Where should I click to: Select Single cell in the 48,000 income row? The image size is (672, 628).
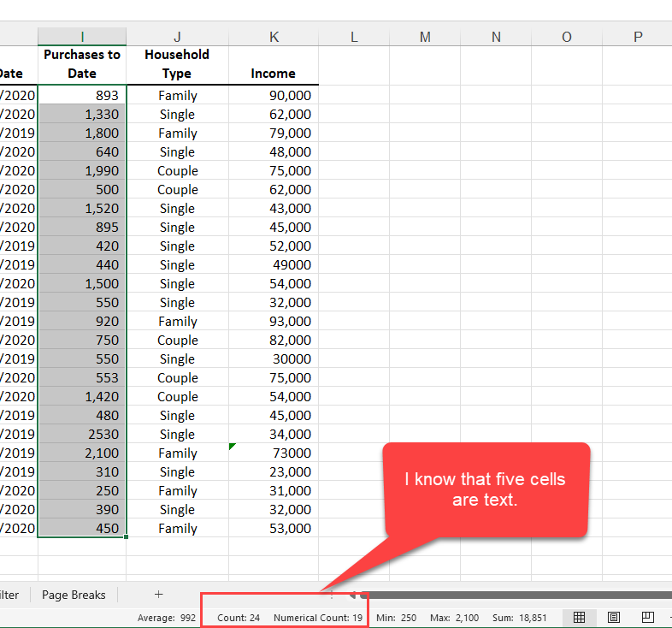tap(177, 151)
